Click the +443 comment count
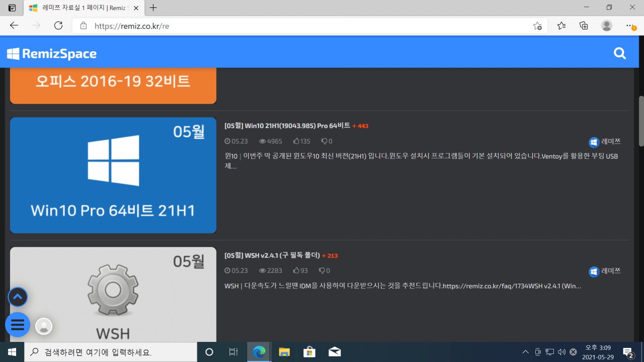 tap(360, 126)
